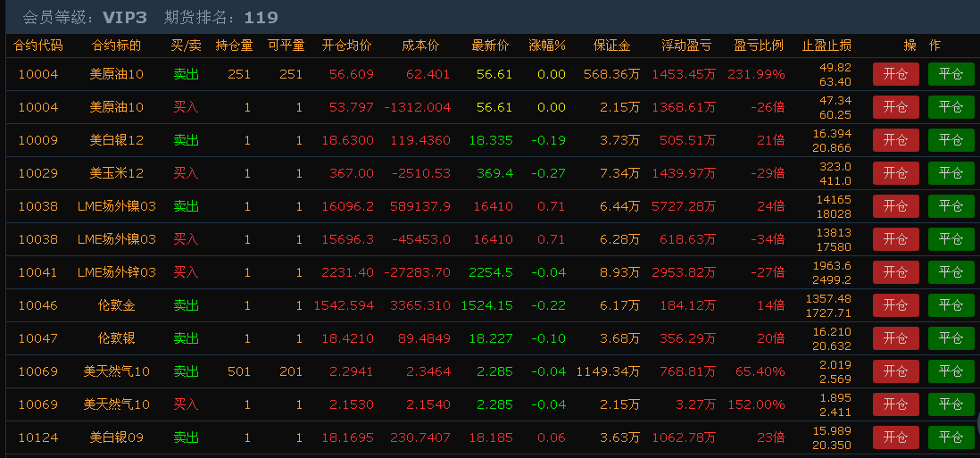This screenshot has height=458, width=980.
Task: Close the LME场外锌03 position
Action: click(951, 272)
